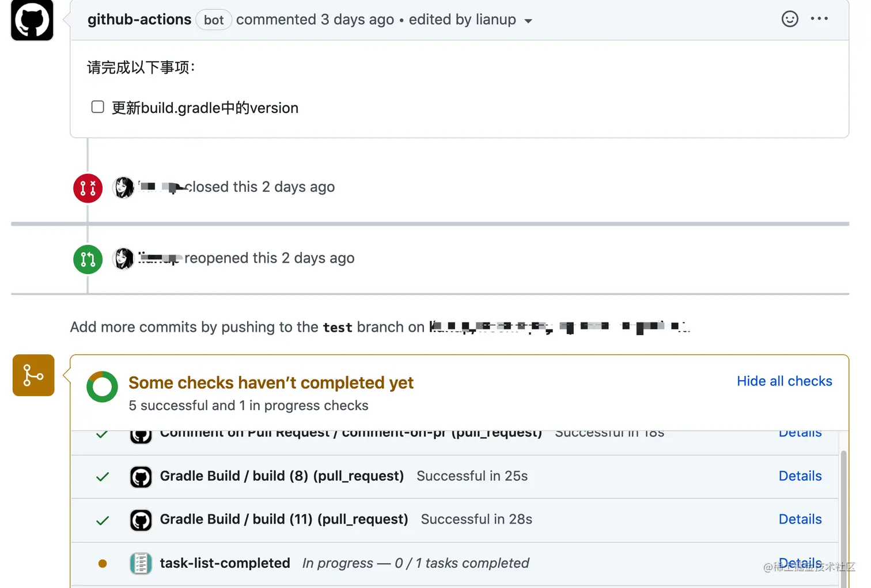Click the green reopened pull request icon
This screenshot has height=588, width=871.
pos(87,259)
